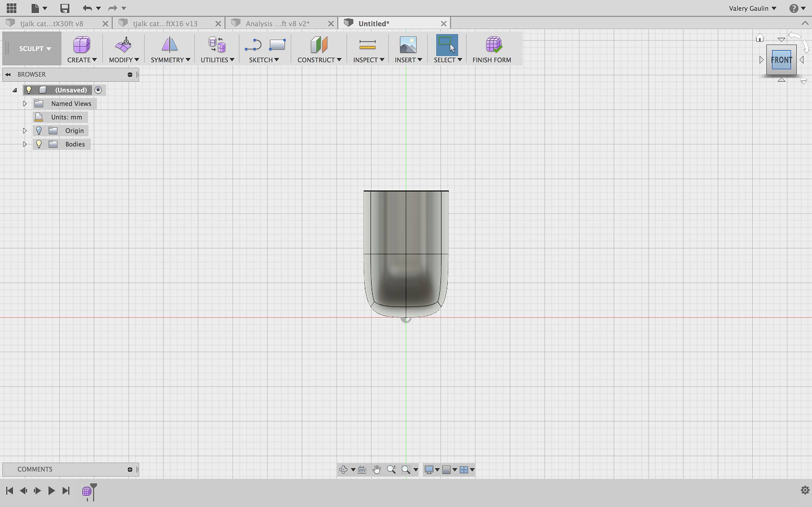Expand the Named Views folder
812x507 pixels.
pyautogui.click(x=24, y=104)
